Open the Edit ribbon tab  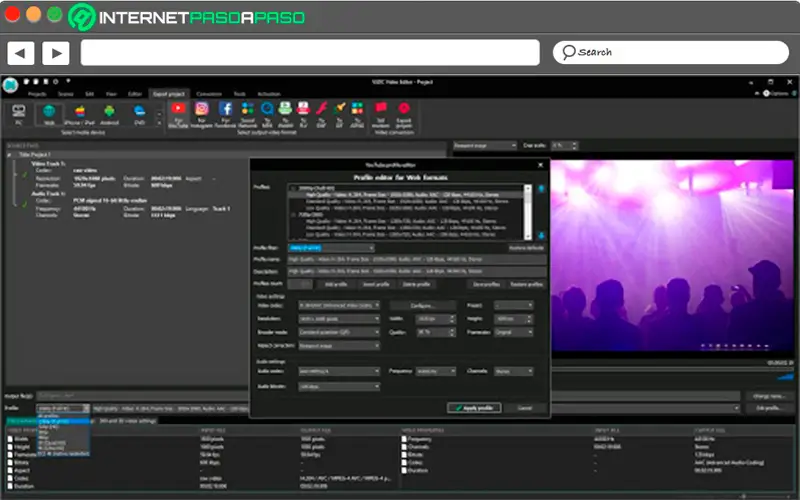tap(90, 94)
